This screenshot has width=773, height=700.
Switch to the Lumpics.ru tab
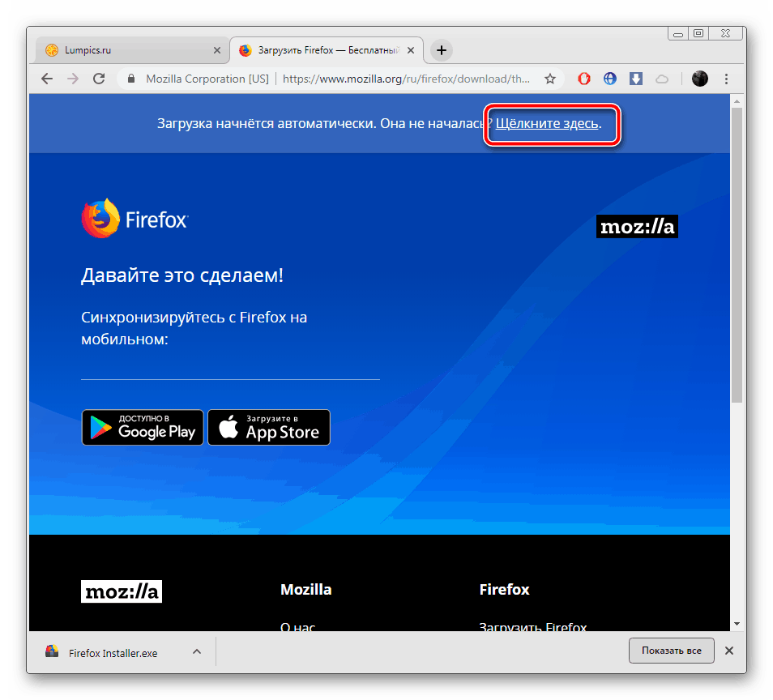pos(122,49)
